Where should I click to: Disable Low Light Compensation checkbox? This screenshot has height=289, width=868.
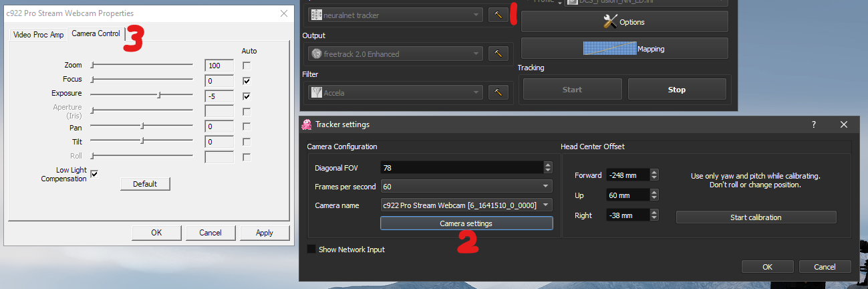tap(94, 174)
